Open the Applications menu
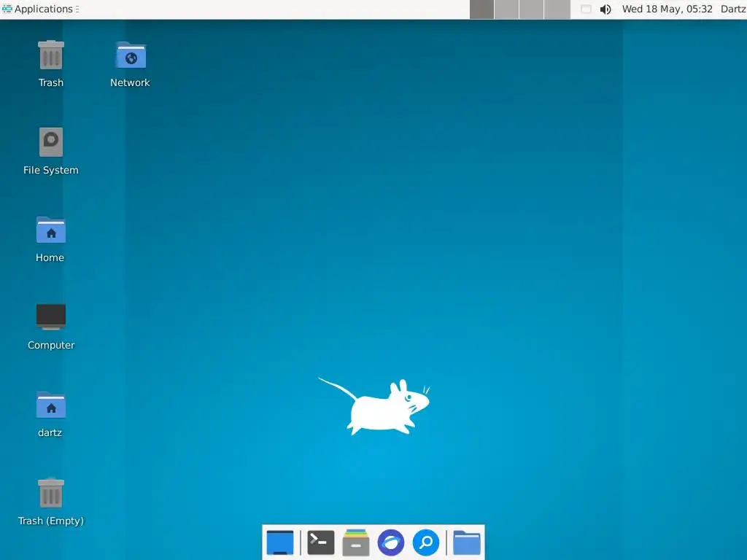This screenshot has width=747, height=560. [x=40, y=9]
